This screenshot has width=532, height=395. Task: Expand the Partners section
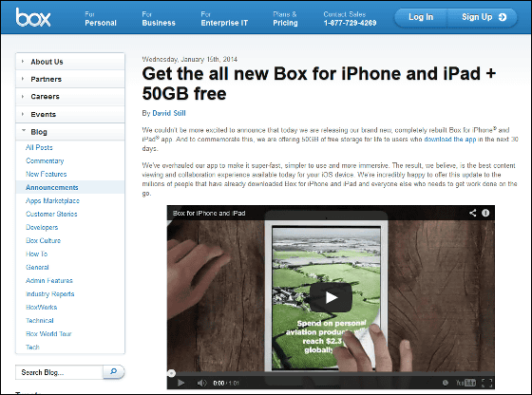(70, 80)
